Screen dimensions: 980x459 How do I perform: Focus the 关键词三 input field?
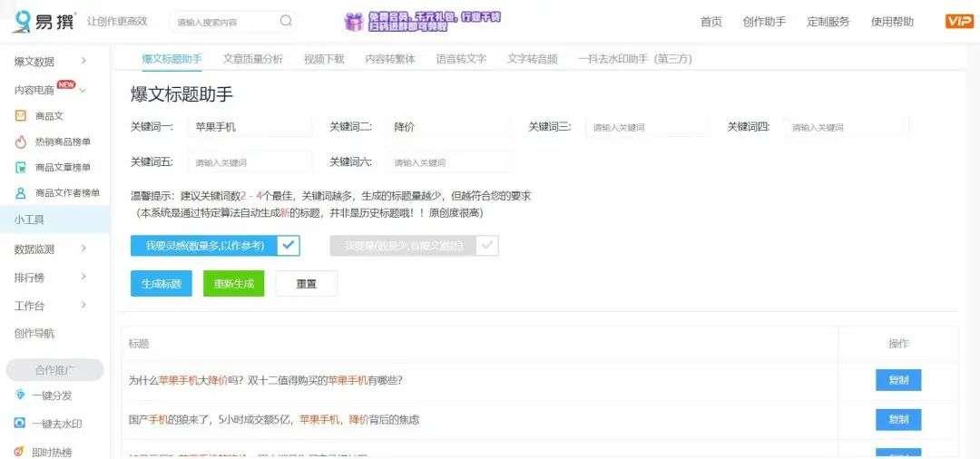647,127
